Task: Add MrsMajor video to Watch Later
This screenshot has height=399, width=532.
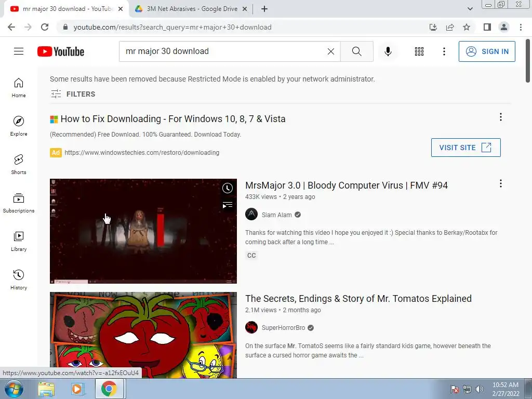Action: [228, 188]
